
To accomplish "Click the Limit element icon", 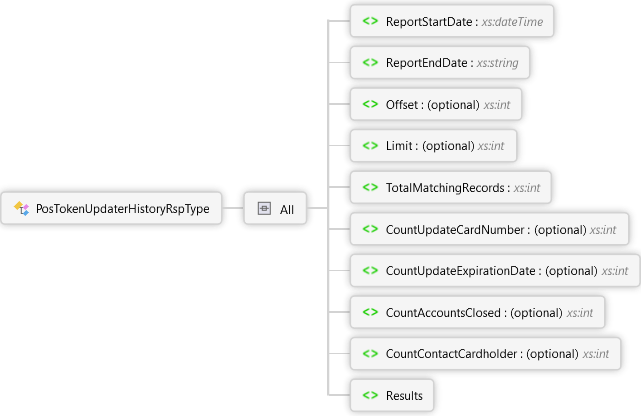I will [369, 146].
